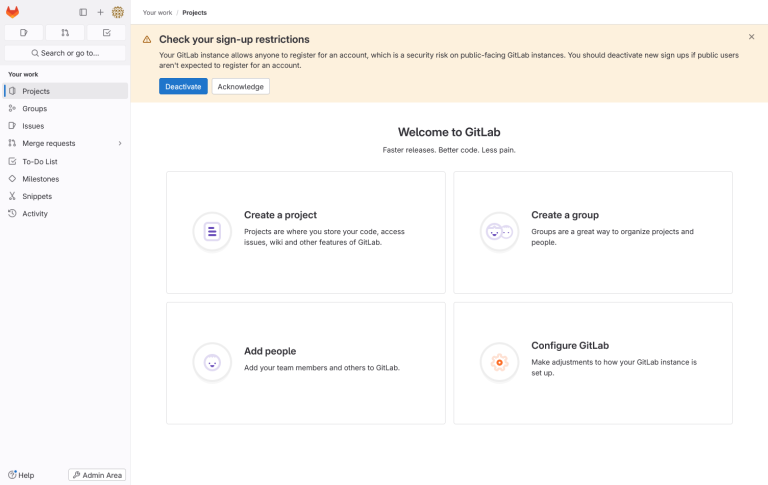Dismiss the sign-up restrictions banner
The height and width of the screenshot is (485, 768).
[x=751, y=37]
